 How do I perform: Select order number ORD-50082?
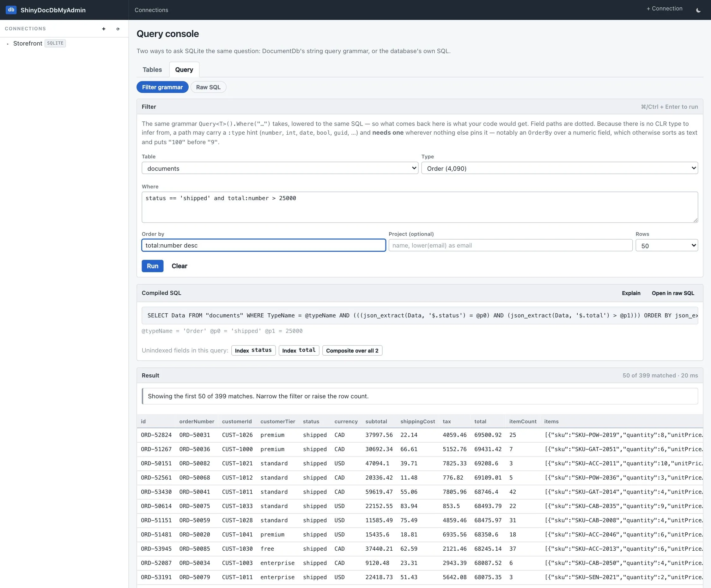(195, 463)
